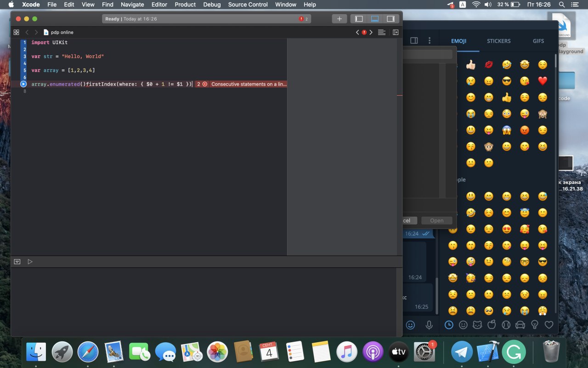
Task: Open System Preferences from the Dock
Action: pyautogui.click(x=424, y=352)
